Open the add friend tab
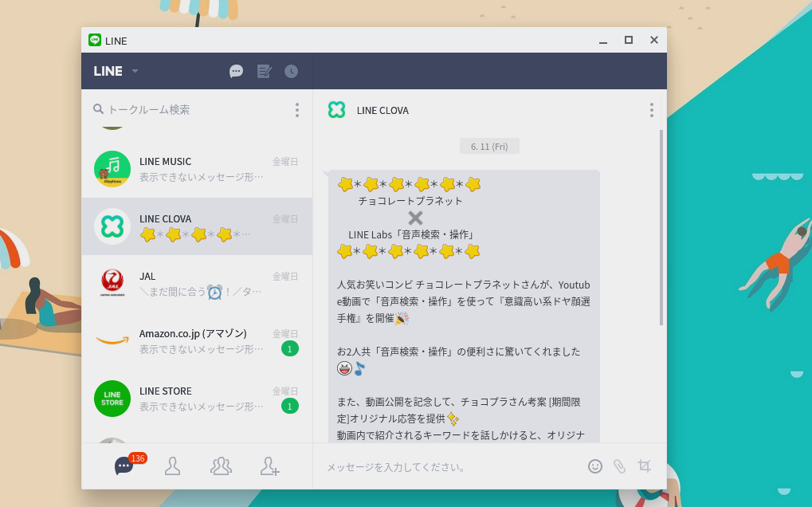 point(270,466)
